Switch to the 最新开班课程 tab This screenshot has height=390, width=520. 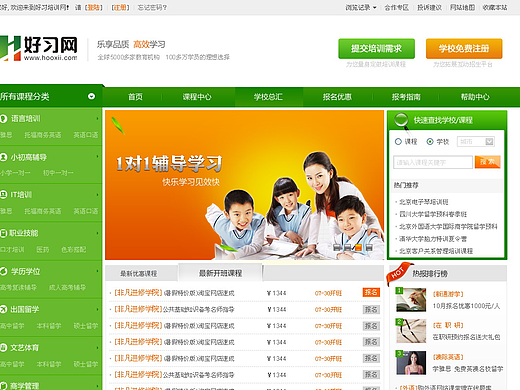pos(220,273)
